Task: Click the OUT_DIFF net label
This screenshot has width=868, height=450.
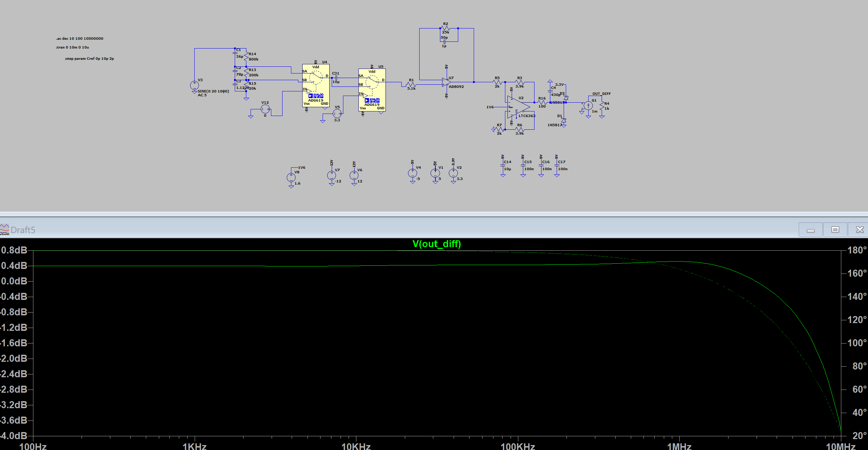Action: (601, 94)
